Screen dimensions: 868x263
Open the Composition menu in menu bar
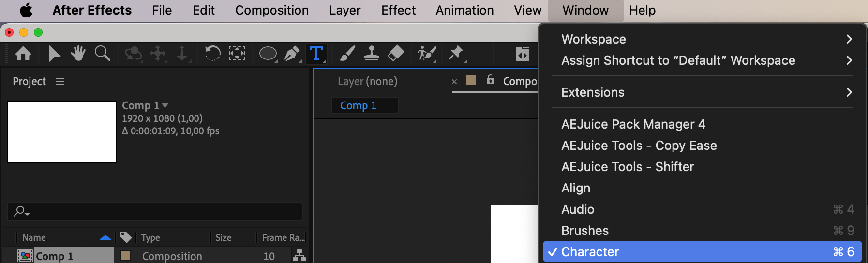[271, 10]
